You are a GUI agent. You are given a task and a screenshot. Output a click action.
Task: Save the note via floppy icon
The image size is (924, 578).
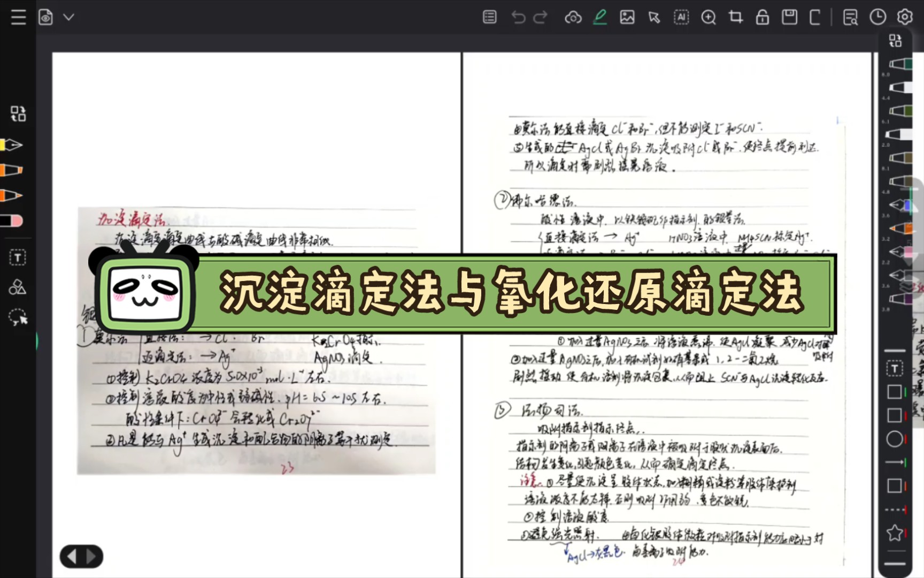[789, 17]
